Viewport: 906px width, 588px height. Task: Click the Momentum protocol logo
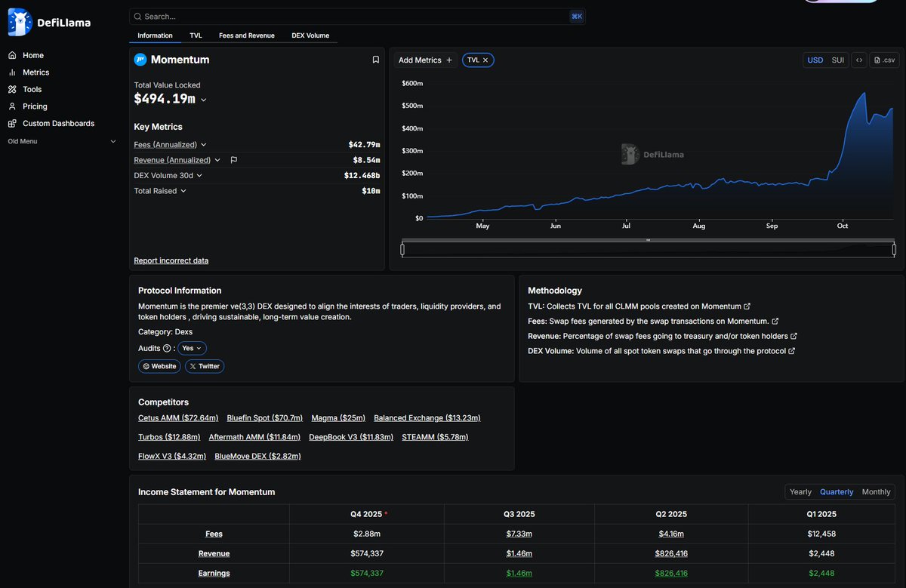[x=140, y=60]
